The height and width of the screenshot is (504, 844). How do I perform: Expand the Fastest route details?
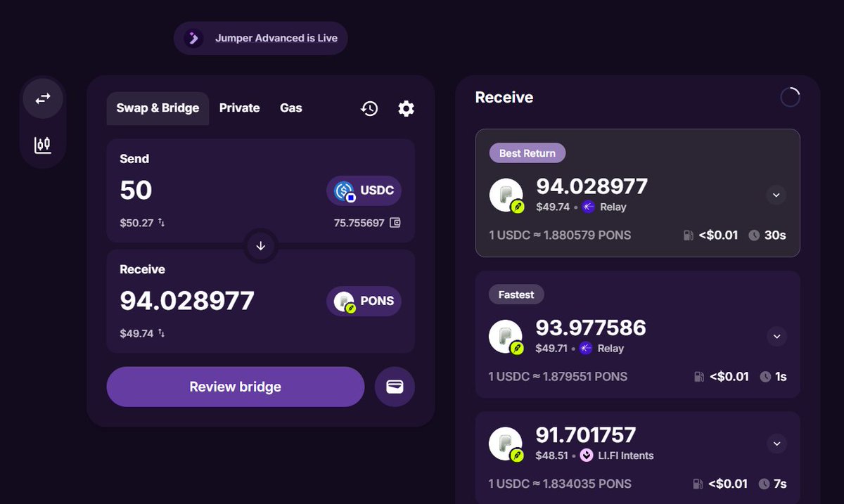point(776,337)
